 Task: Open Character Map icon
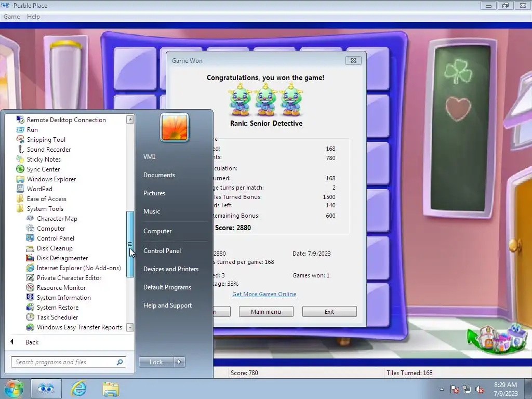tap(30, 219)
